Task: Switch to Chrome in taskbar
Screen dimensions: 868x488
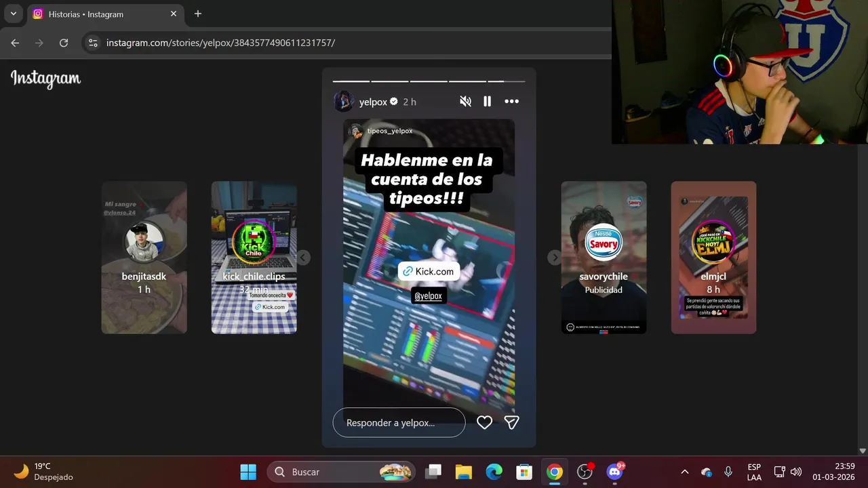Action: pos(555,472)
